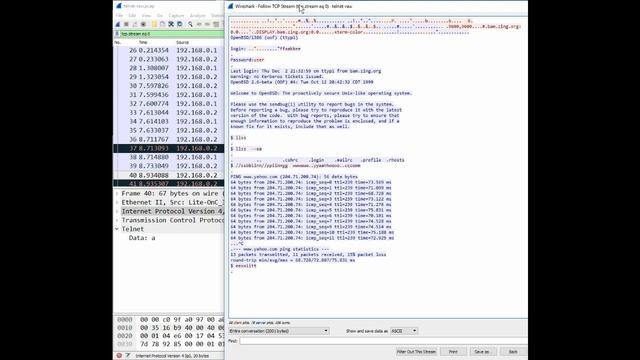Sort by the Source column header
640x360 pixels.
(182, 42)
